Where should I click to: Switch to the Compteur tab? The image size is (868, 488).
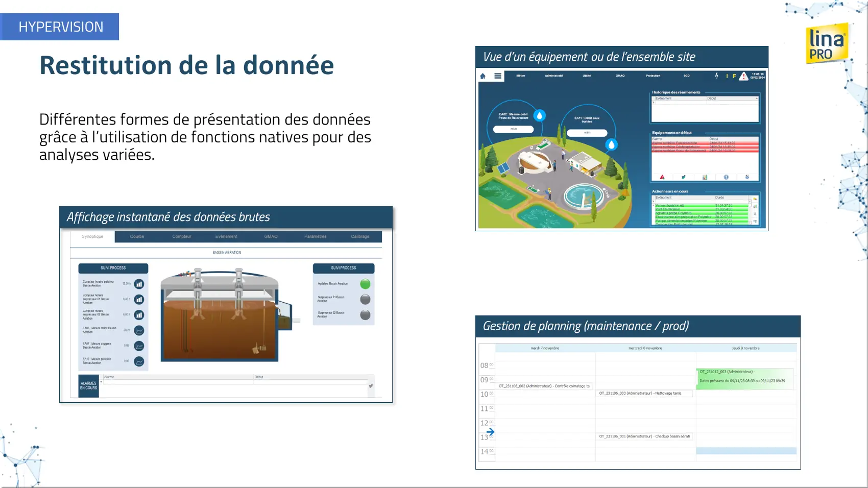click(182, 236)
